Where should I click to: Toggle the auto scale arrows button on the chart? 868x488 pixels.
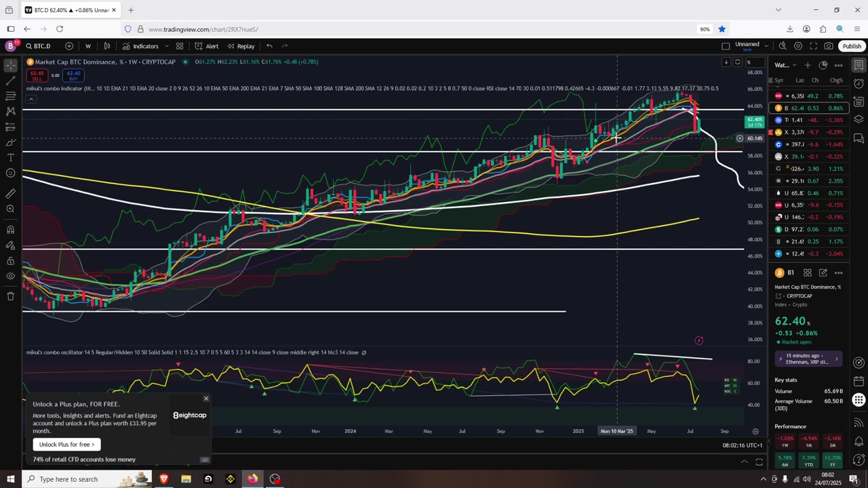tap(738, 62)
